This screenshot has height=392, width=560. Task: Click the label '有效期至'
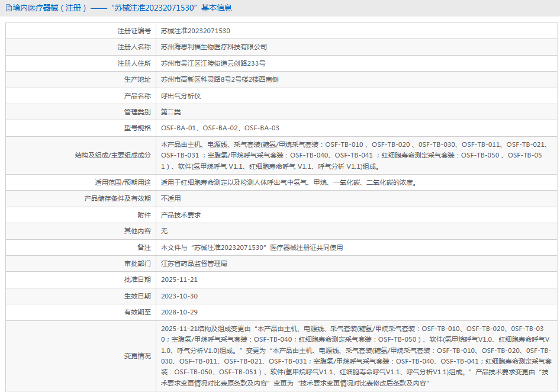click(x=137, y=312)
